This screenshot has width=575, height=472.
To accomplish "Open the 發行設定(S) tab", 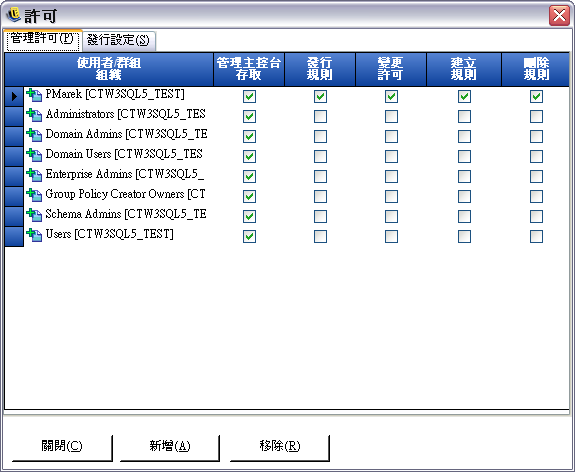I will [119, 40].
